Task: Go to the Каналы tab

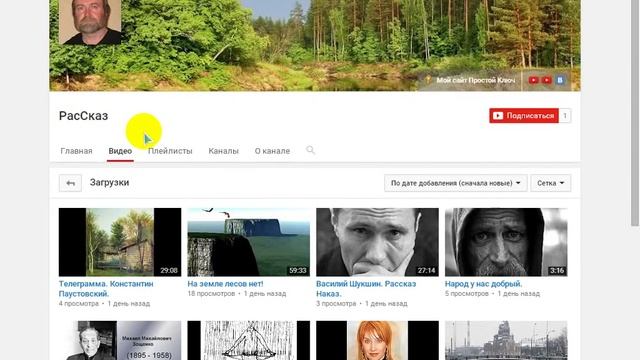Action: [x=223, y=151]
